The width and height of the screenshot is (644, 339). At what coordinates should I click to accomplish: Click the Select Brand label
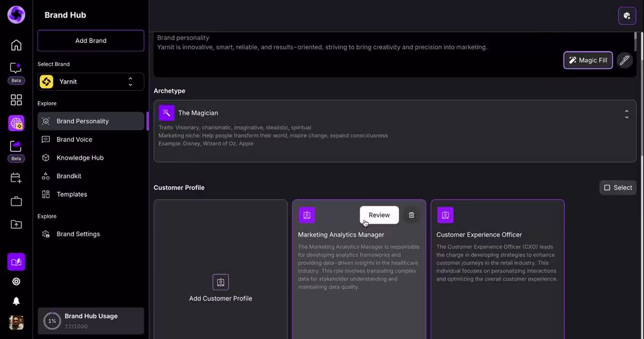pos(53,64)
